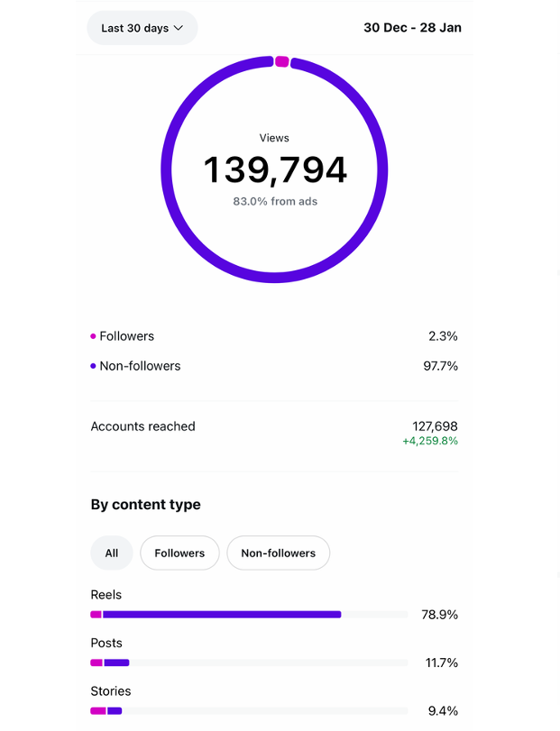
Task: Switch to the Followers filter chip
Action: coord(179,553)
